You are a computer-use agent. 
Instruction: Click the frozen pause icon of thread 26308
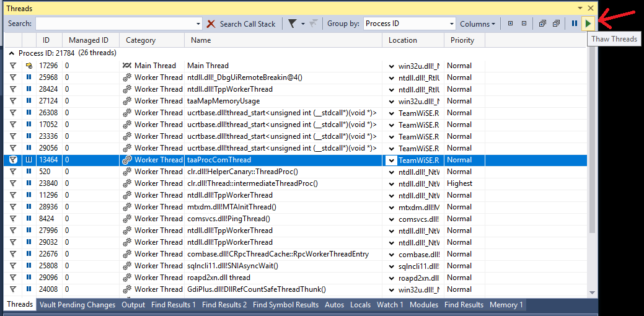[29, 113]
